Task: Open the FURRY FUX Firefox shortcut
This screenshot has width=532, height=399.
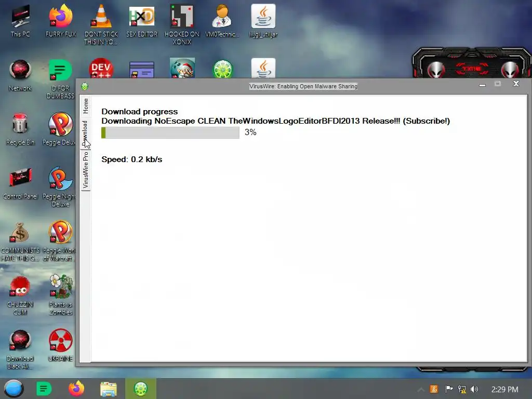Action: pyautogui.click(x=60, y=21)
